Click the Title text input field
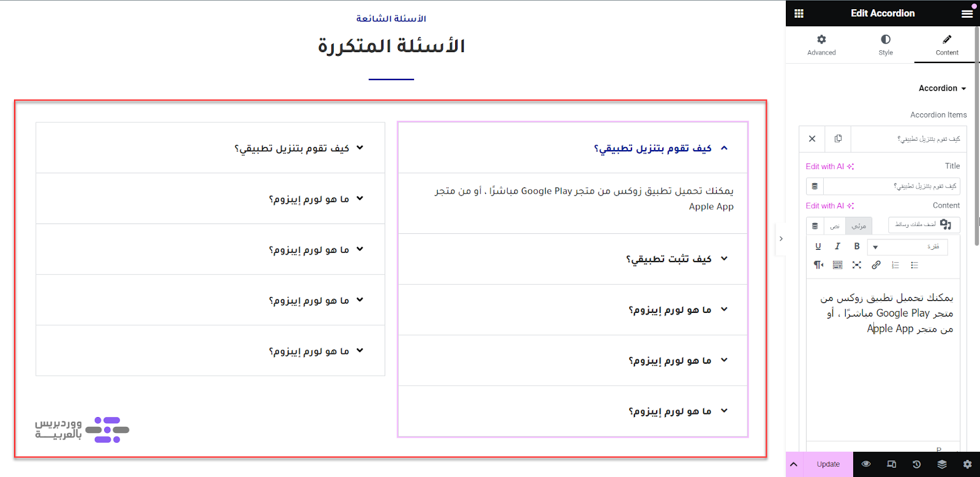980x477 pixels. point(891,186)
